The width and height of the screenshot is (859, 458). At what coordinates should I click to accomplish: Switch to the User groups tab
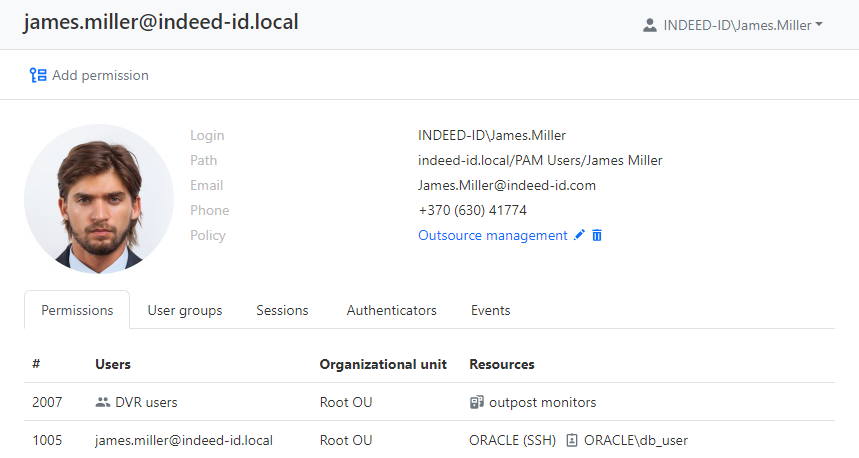coord(185,310)
